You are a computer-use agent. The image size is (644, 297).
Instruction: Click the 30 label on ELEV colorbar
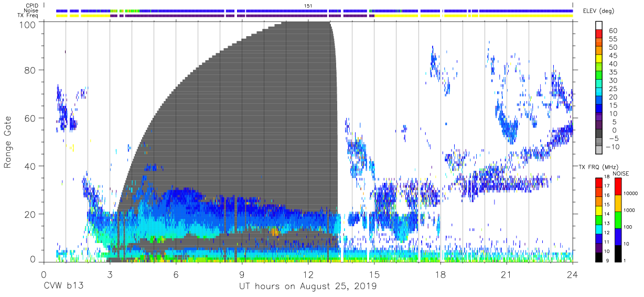pyautogui.click(x=613, y=80)
